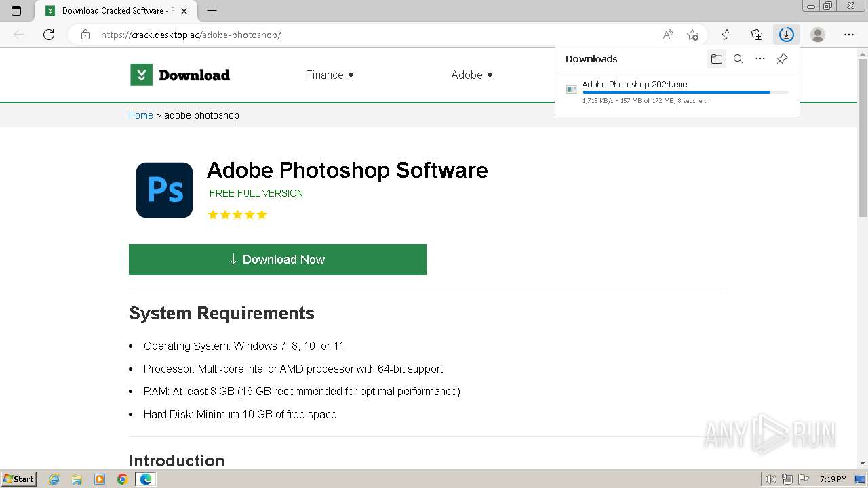Click the taskbar clock showing 7:19 PM

833,479
